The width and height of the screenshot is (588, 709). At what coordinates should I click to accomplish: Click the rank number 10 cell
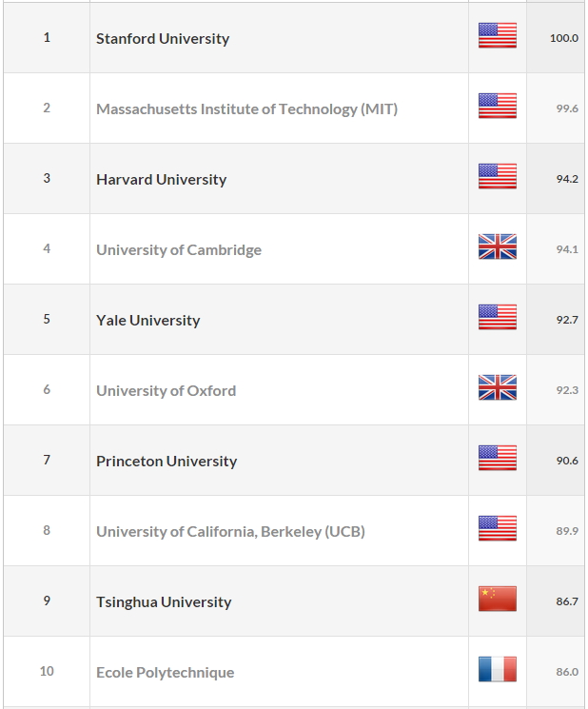[x=47, y=671]
